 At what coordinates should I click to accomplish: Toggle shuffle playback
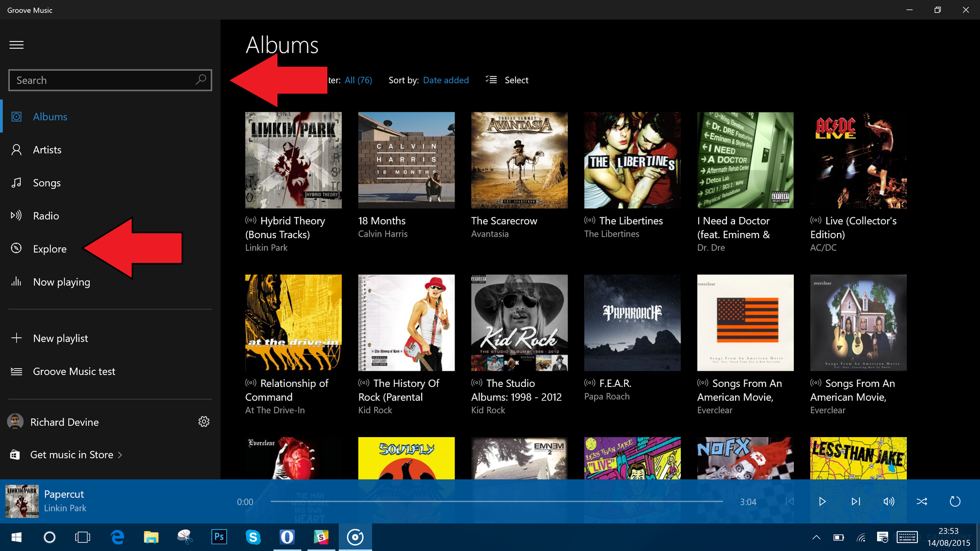(922, 501)
